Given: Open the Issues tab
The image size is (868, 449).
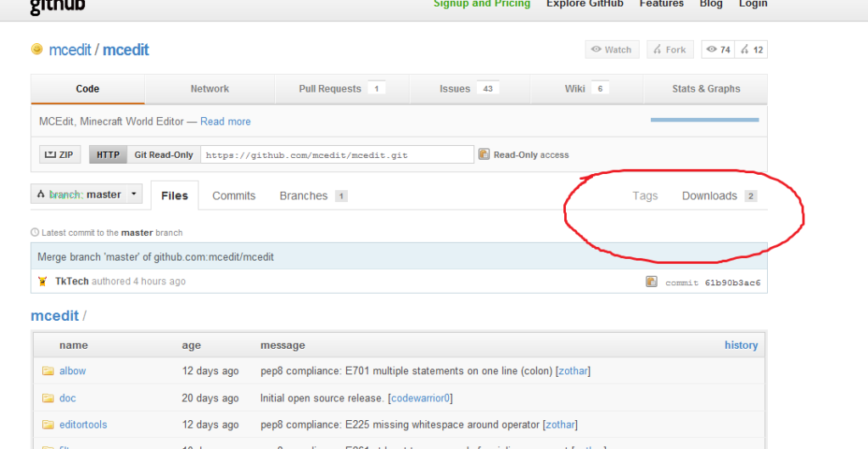Looking at the screenshot, I should [469, 88].
